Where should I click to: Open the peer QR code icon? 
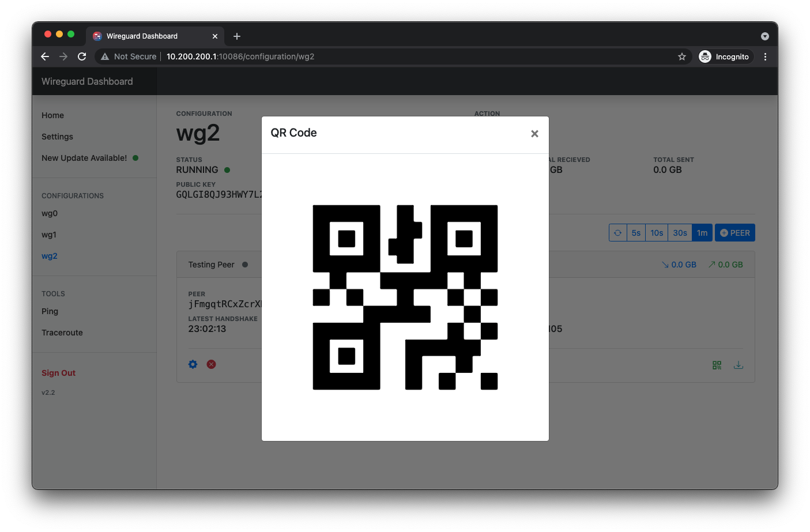717,365
